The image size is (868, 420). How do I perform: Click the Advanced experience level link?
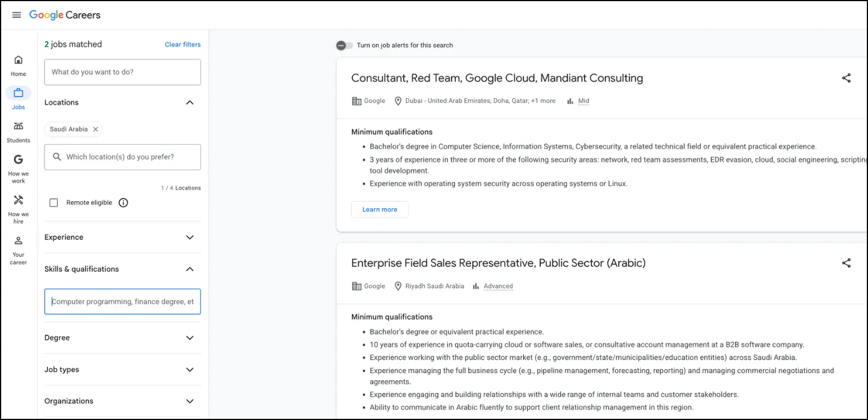tap(498, 286)
